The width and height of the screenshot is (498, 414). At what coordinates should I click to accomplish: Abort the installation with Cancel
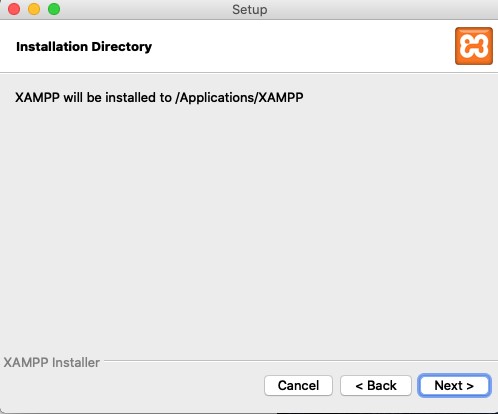pos(298,386)
